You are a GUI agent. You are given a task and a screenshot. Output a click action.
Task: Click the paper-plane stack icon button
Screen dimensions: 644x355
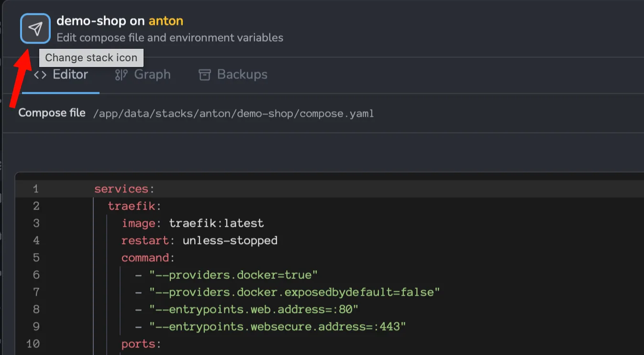click(x=35, y=29)
